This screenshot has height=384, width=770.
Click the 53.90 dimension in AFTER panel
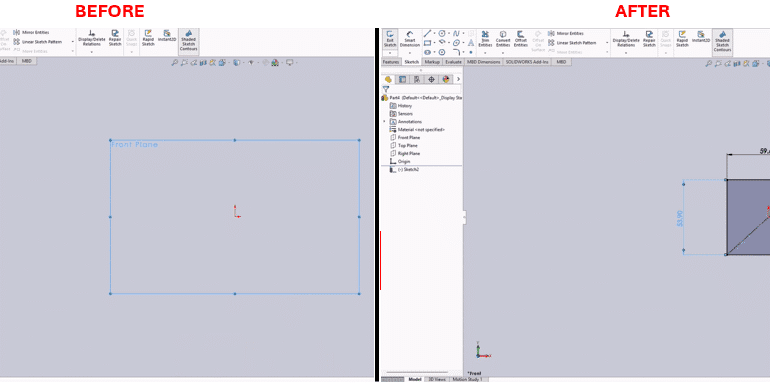680,218
